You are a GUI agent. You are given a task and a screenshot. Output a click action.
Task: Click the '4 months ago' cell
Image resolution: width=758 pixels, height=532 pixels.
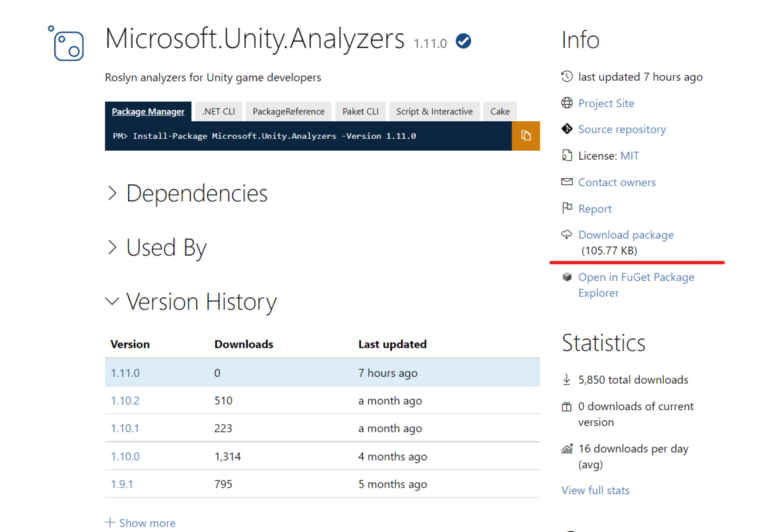pos(392,456)
